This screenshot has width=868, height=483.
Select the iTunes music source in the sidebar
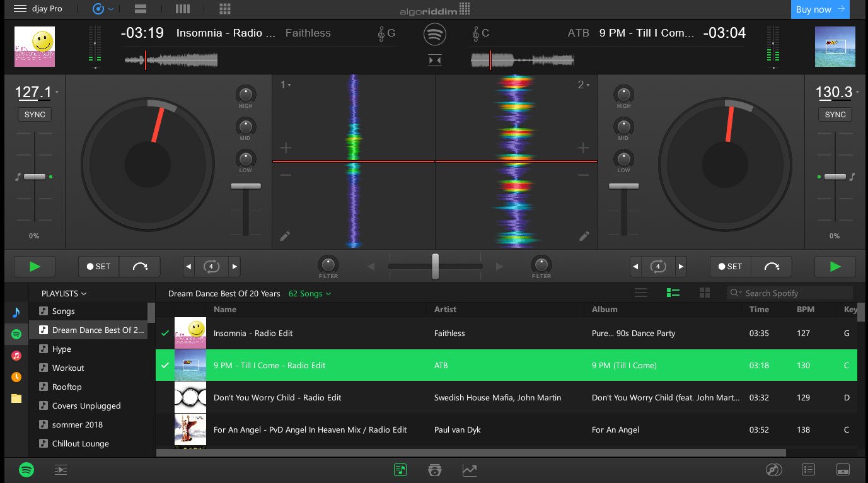click(16, 355)
